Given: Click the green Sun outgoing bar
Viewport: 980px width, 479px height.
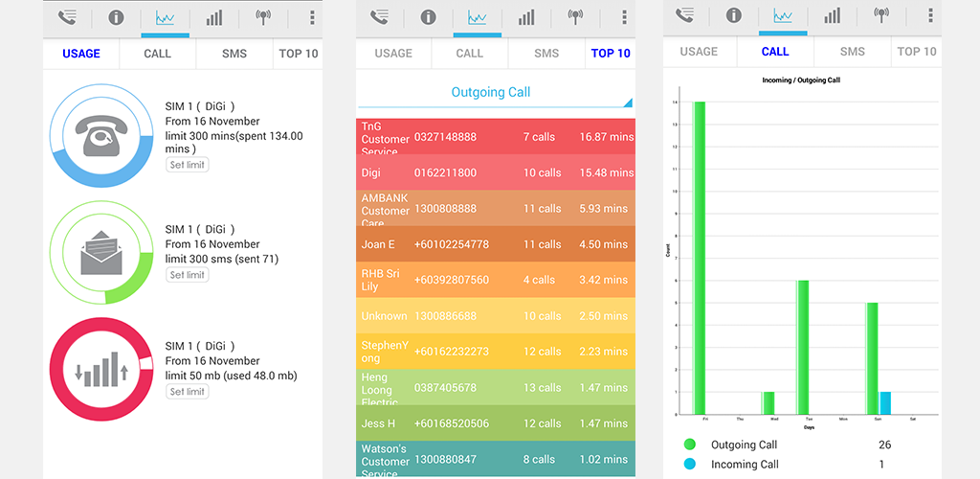Looking at the screenshot, I should [x=873, y=358].
